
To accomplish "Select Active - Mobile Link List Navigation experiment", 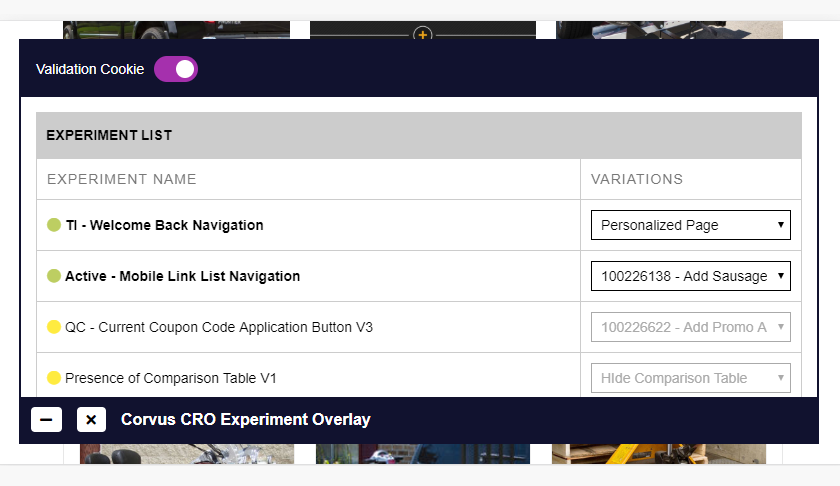I will tap(183, 276).
